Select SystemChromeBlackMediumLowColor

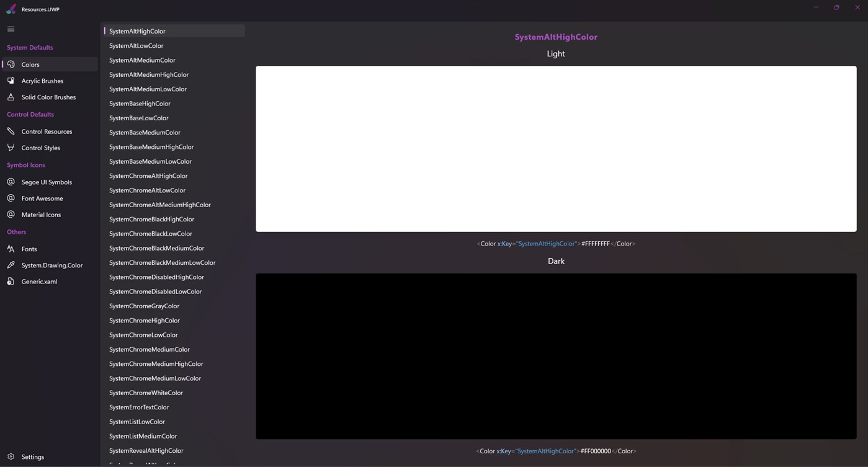(174, 262)
